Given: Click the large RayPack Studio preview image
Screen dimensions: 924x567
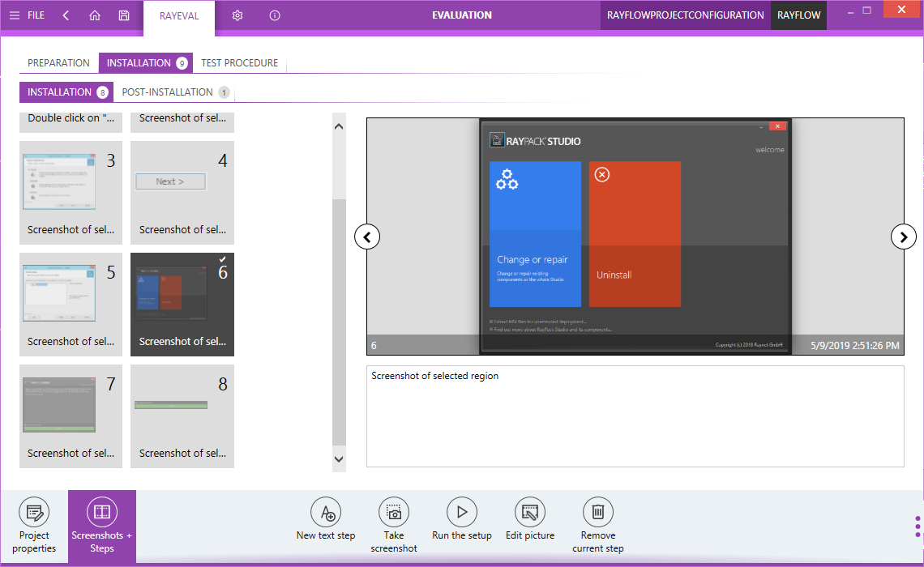Looking at the screenshot, I should click(635, 236).
